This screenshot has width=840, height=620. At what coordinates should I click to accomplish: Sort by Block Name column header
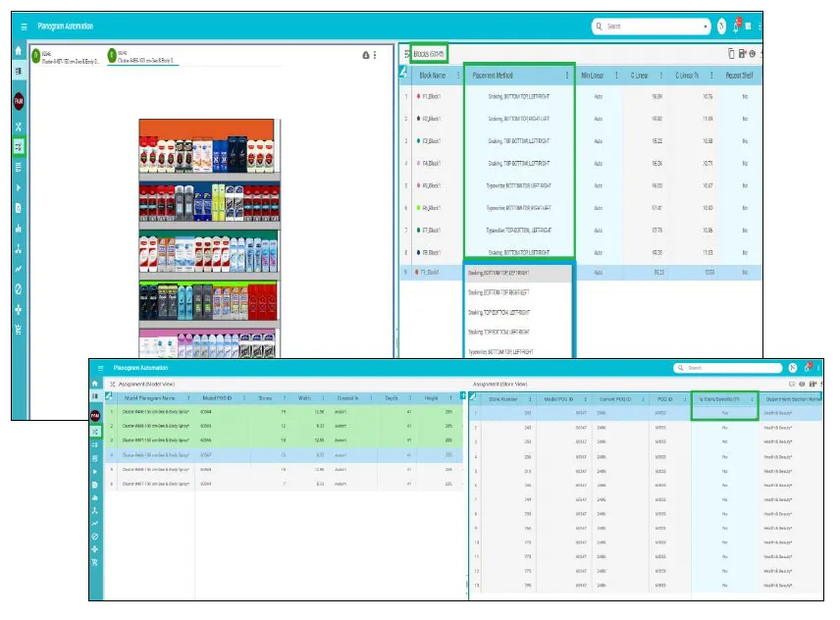click(x=433, y=76)
